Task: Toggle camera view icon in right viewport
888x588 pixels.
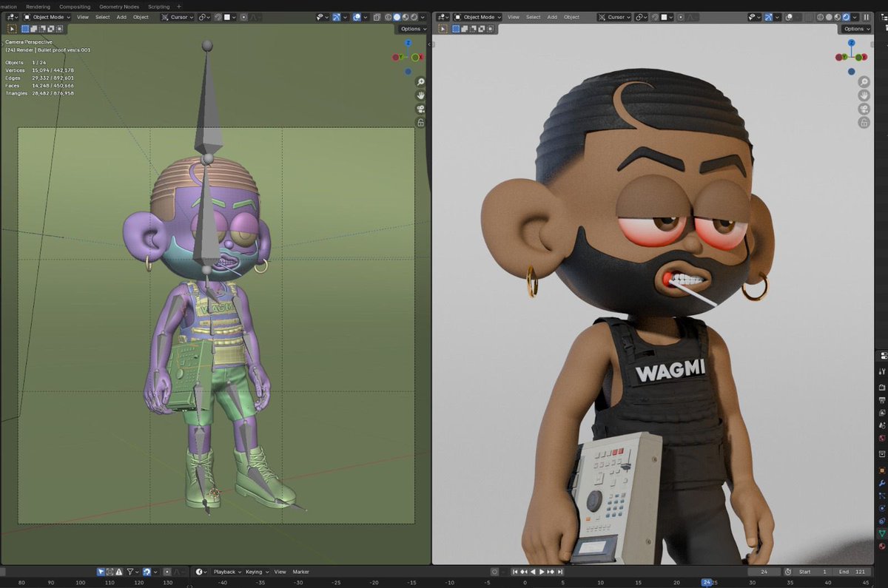Action: click(x=864, y=109)
